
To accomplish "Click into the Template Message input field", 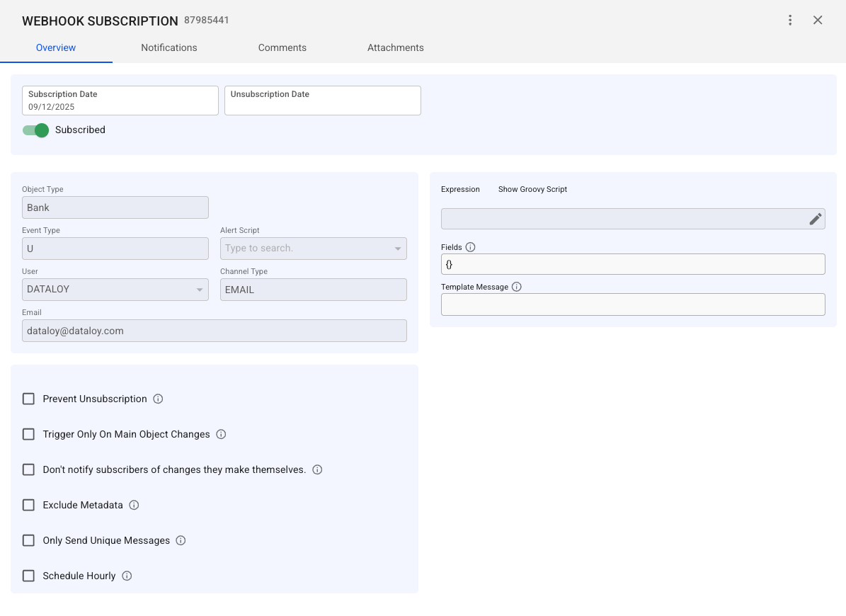I will click(x=633, y=304).
